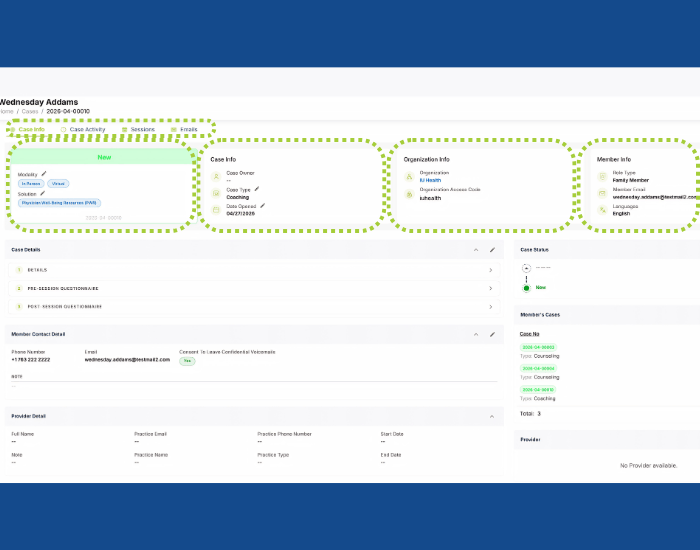
Task: Click the Cases breadcrumb link
Action: [30, 111]
